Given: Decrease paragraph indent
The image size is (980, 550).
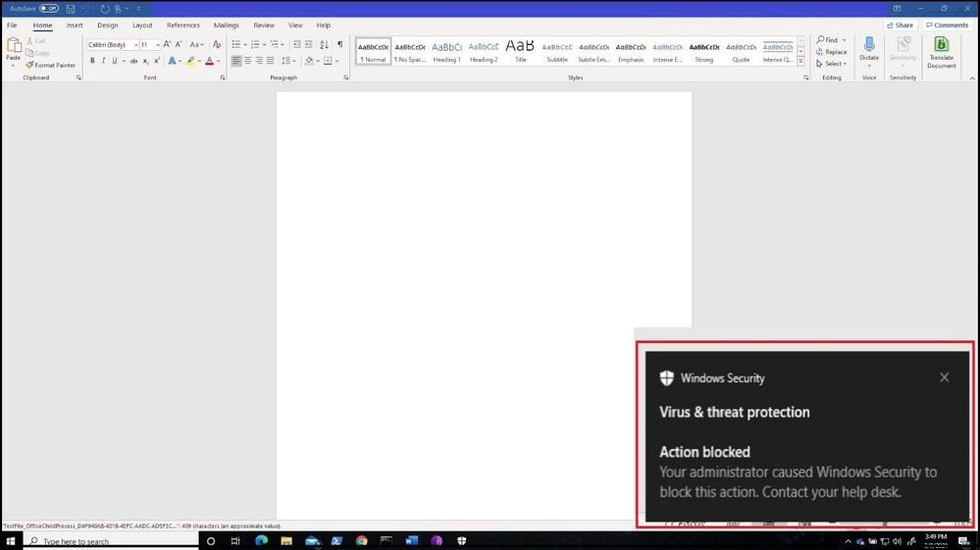Looking at the screenshot, I should (x=297, y=44).
